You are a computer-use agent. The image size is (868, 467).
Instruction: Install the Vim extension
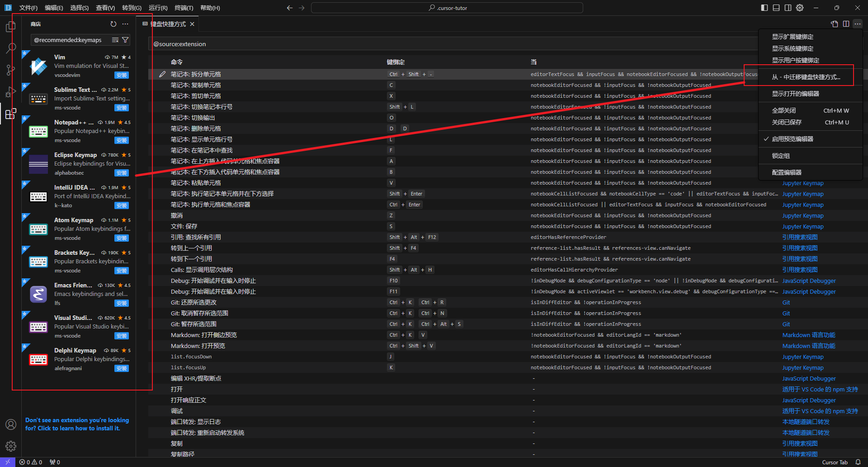[x=122, y=75]
